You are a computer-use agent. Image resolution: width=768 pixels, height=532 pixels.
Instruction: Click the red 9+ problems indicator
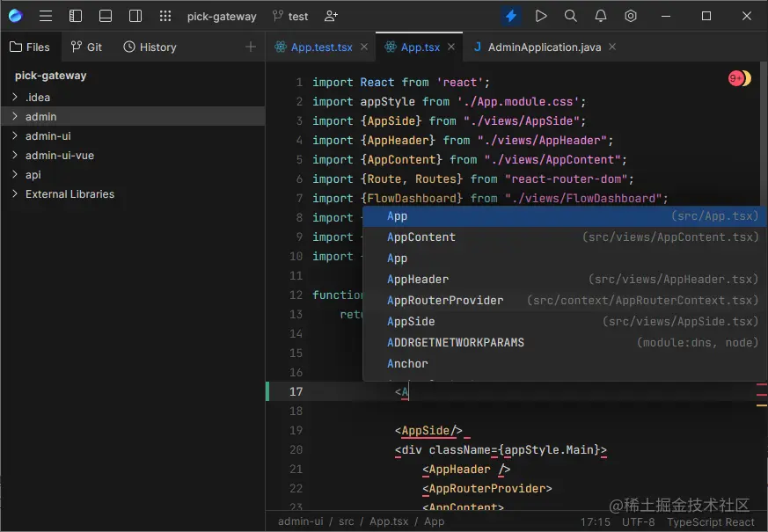tap(735, 77)
